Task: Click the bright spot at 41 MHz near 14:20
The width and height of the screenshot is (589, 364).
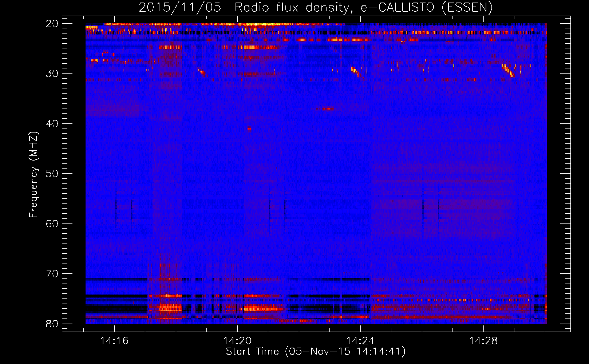Action: pyautogui.click(x=249, y=128)
